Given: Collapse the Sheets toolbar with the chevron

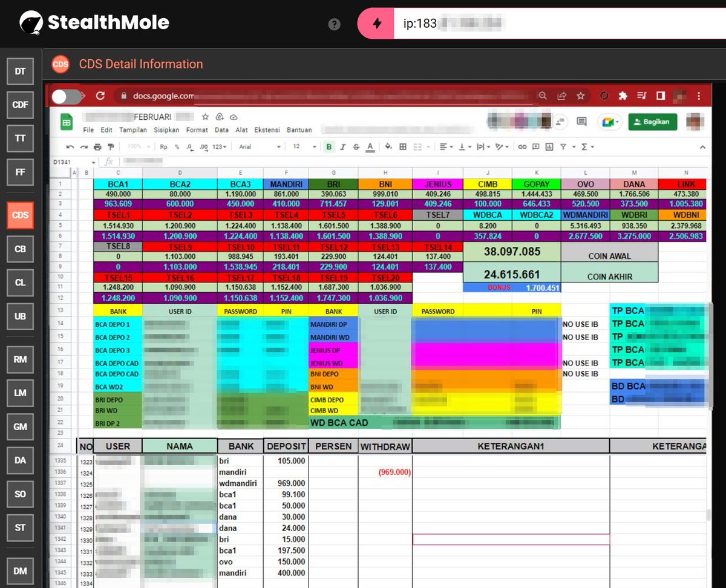Looking at the screenshot, I should [x=702, y=147].
